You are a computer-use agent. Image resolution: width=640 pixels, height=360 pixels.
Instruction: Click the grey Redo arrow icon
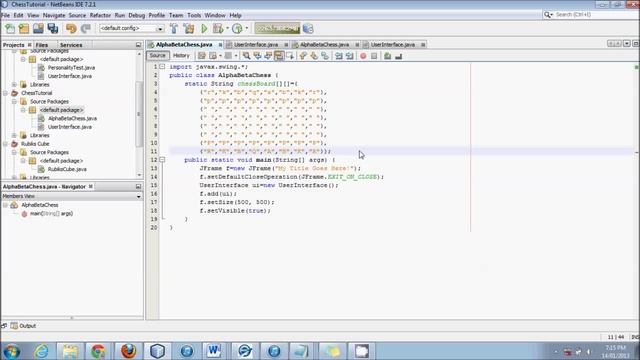point(85,29)
